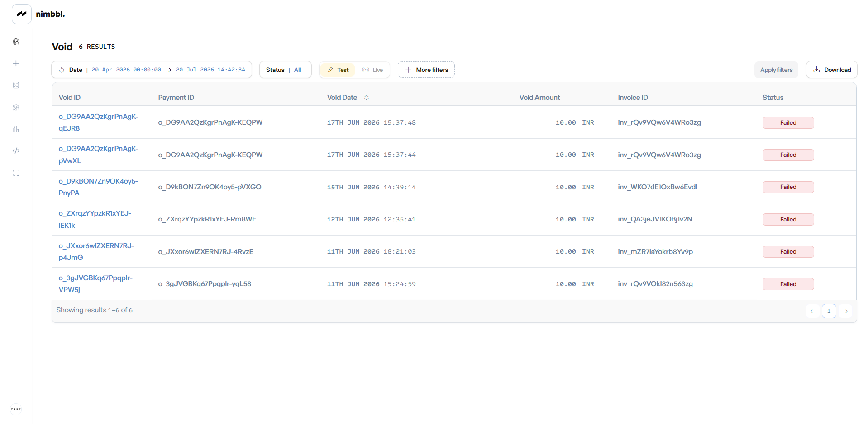Go to the previous results page arrow
This screenshot has height=424, width=868.
(x=813, y=311)
